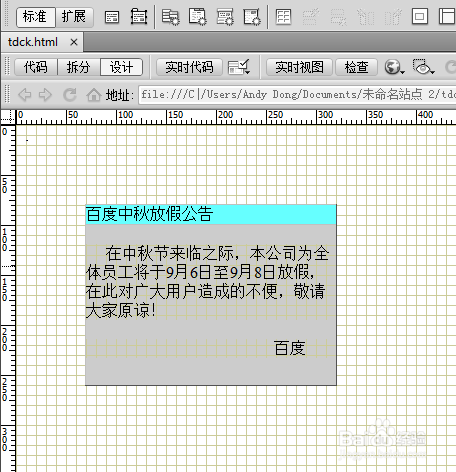Open Preview in Browser globe dropdown
Viewport: 456px width, 472px height.
[394, 67]
